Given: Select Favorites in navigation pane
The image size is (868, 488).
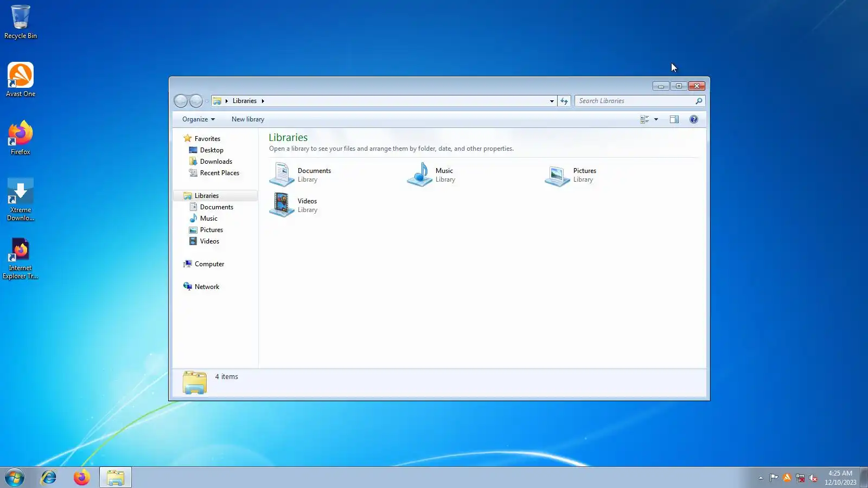Looking at the screenshot, I should 207,139.
